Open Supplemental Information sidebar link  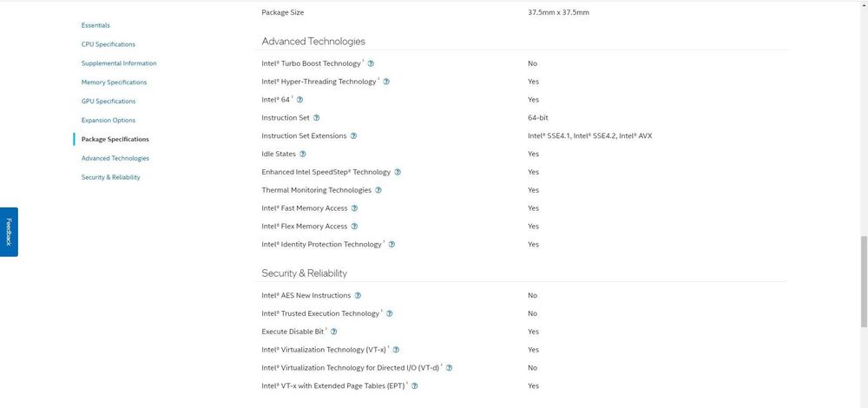coord(119,63)
